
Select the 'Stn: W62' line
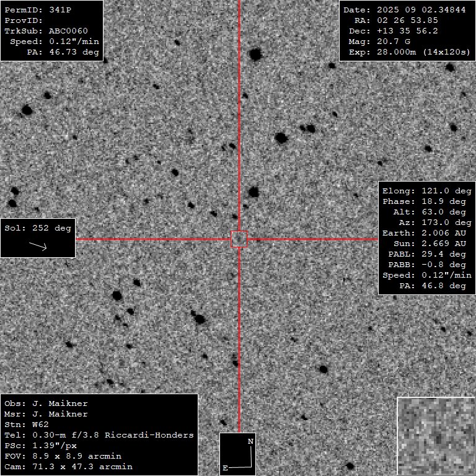[x=27, y=425]
